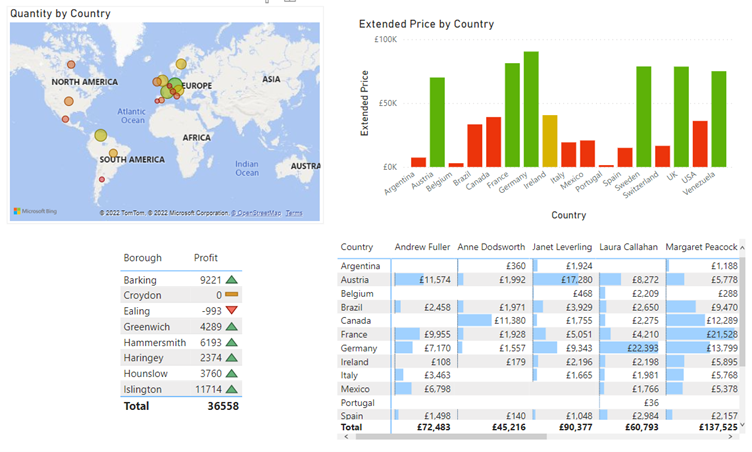
Task: Select the Germany bar in the chart
Action: [531, 109]
